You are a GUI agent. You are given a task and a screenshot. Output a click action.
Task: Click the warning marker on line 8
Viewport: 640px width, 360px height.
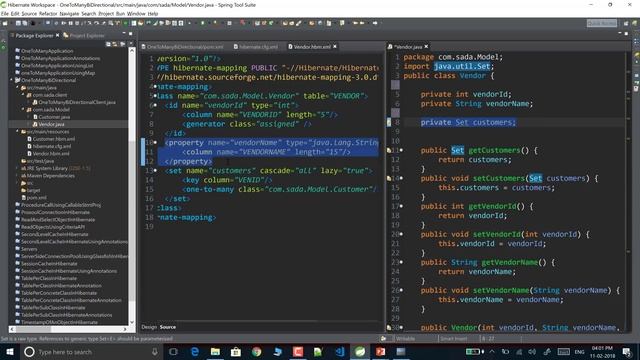pos(389,122)
